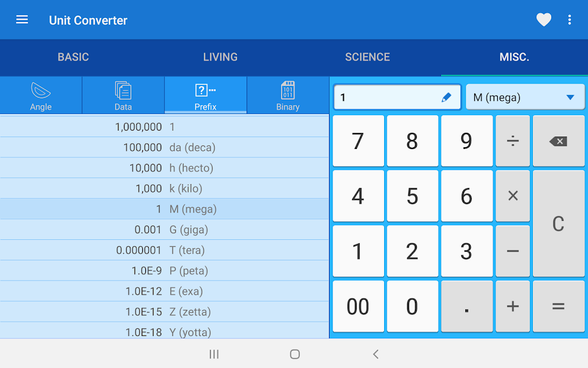Select the Angle converter icon
The height and width of the screenshot is (368, 588).
click(40, 95)
